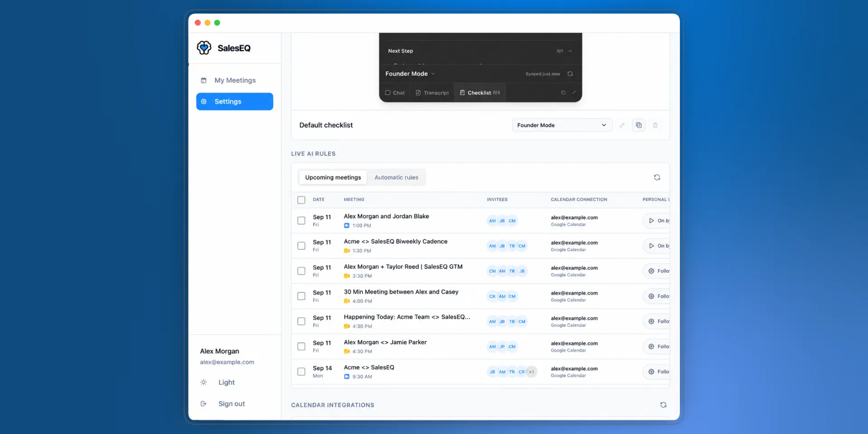Image resolution: width=868 pixels, height=434 pixels.
Task: Click the video icon next to 1:30 PM
Action: (347, 251)
